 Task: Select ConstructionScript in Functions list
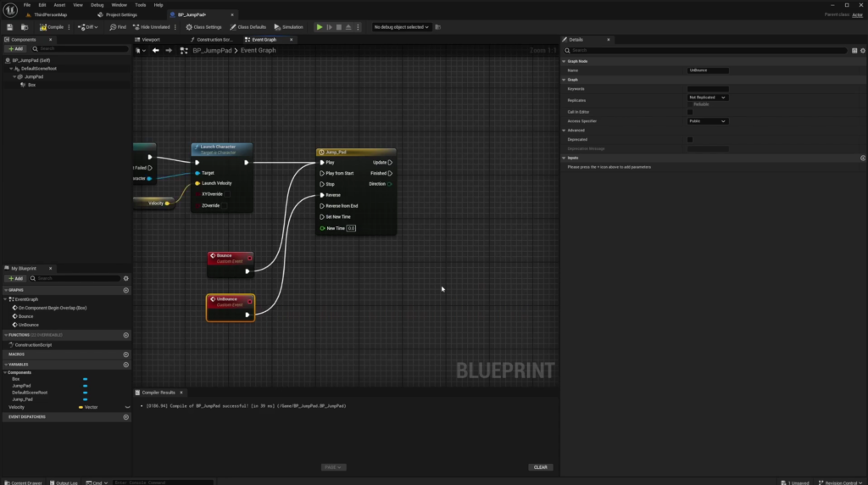(x=33, y=345)
